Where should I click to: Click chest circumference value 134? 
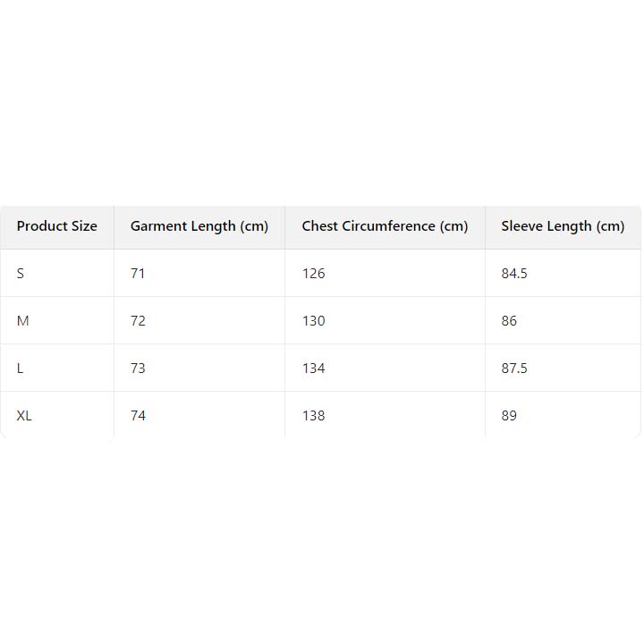pos(313,369)
